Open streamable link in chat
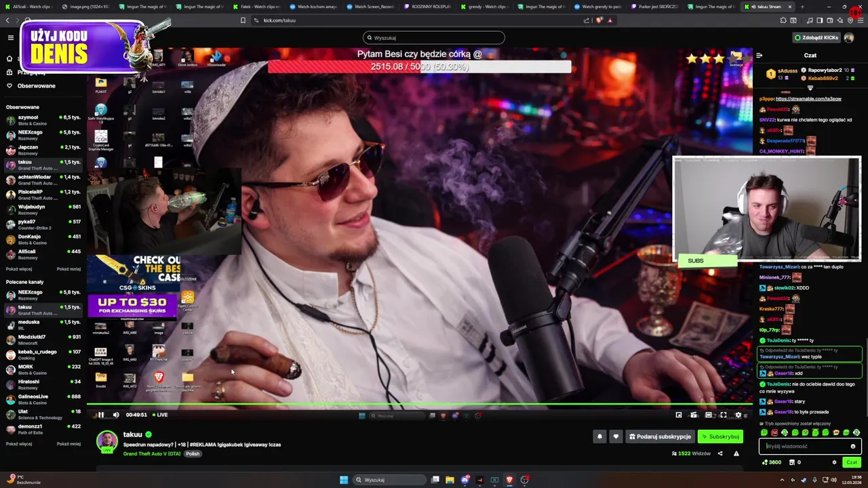The image size is (868, 488). coord(808,99)
